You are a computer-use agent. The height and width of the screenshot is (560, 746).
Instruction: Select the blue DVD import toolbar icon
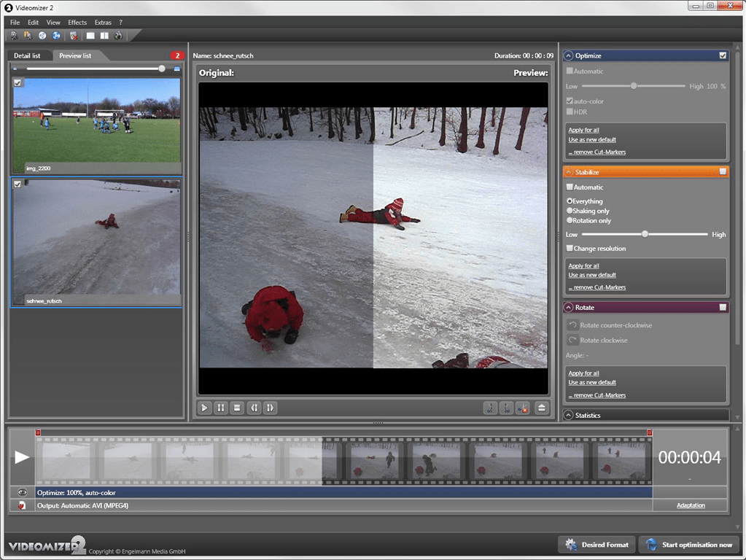(55, 35)
